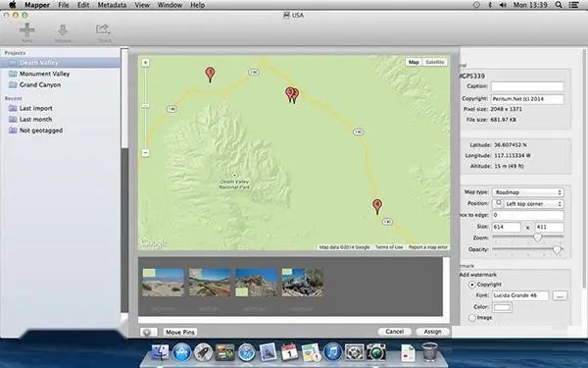Click the map zoom-in plus button

[145, 63]
